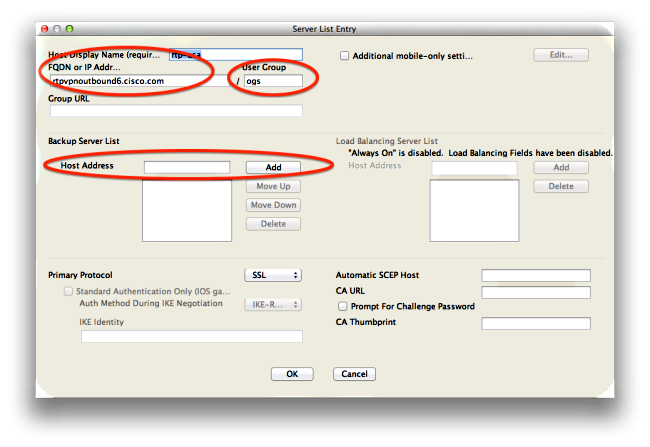Image resolution: width=650 pixels, height=447 pixels.
Task: Zoom window with the green title-bar button
Action: tap(69, 29)
